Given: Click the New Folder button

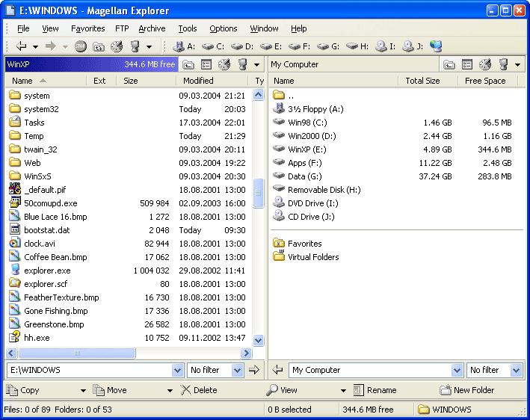Looking at the screenshot, I should point(466,390).
